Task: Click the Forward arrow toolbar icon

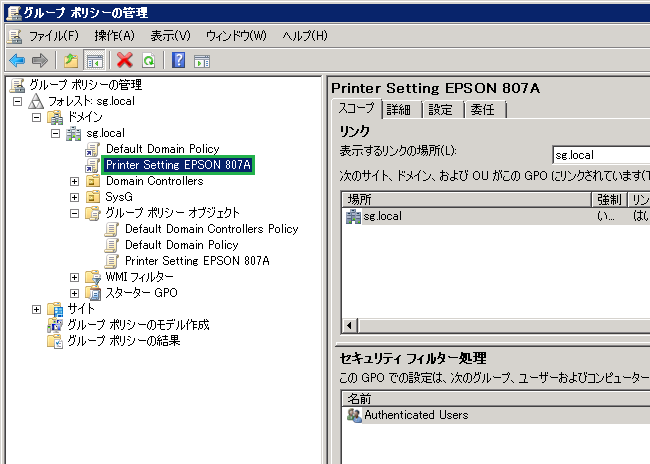Action: pos(40,61)
